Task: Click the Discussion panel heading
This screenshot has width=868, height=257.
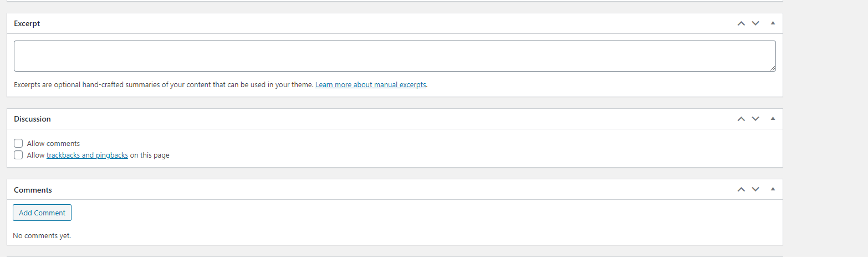Action: [32, 119]
